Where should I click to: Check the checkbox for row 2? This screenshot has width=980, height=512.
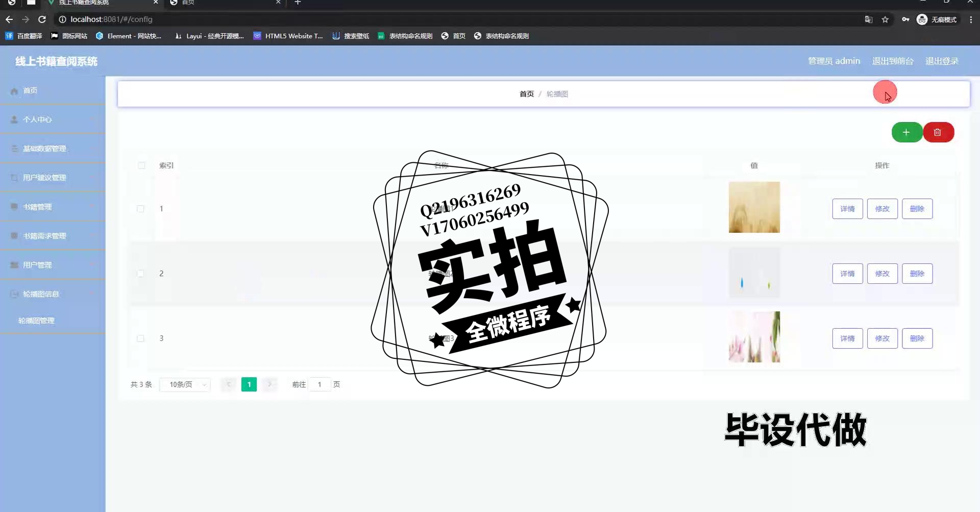140,274
